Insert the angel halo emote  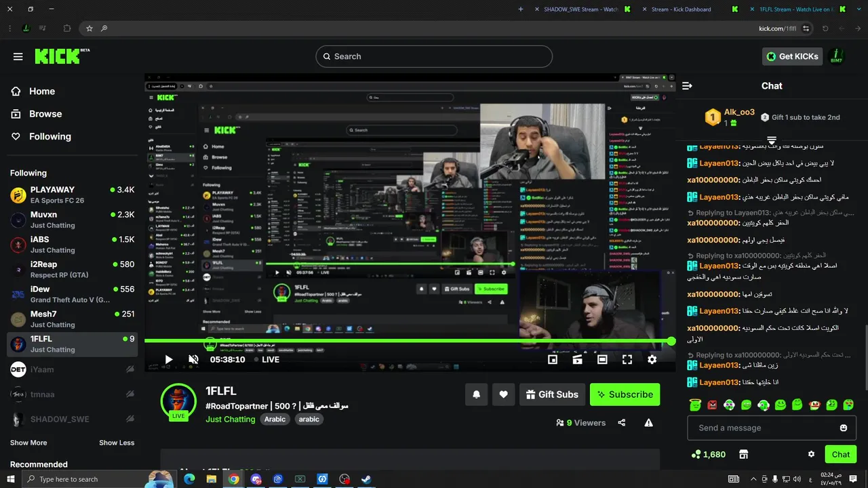pyautogui.click(x=694, y=405)
